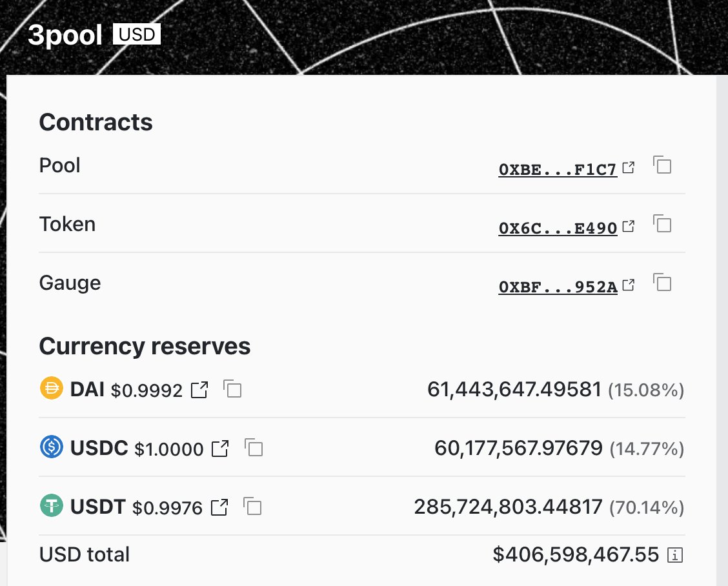Click the USDC token name

99,448
